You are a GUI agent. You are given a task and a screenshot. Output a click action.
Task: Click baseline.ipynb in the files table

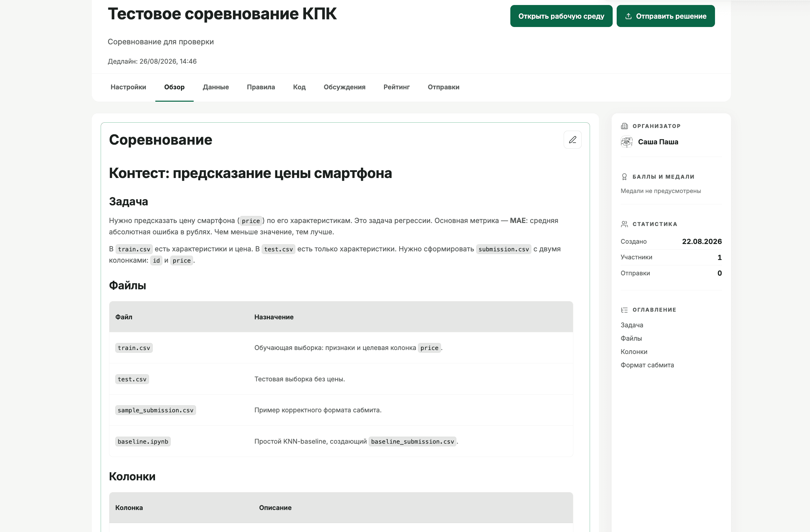[143, 441]
